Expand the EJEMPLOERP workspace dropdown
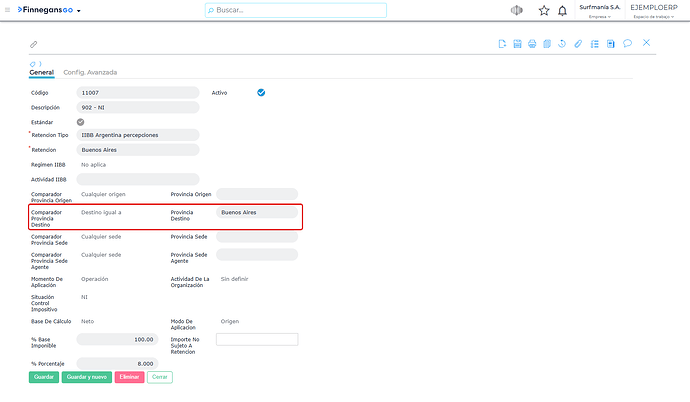 tap(654, 11)
